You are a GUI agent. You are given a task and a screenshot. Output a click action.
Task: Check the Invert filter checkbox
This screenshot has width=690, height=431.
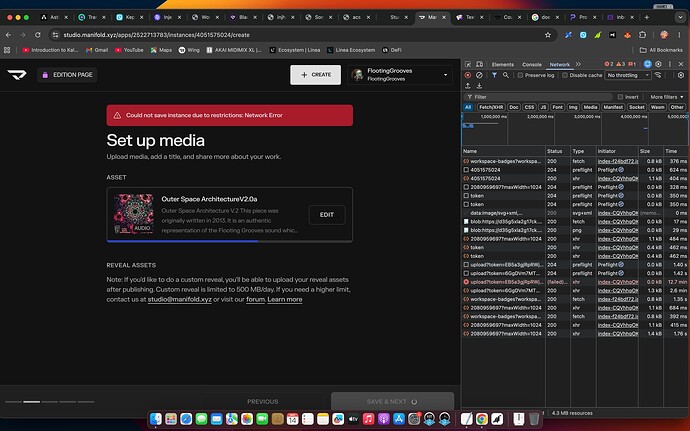[x=620, y=97]
